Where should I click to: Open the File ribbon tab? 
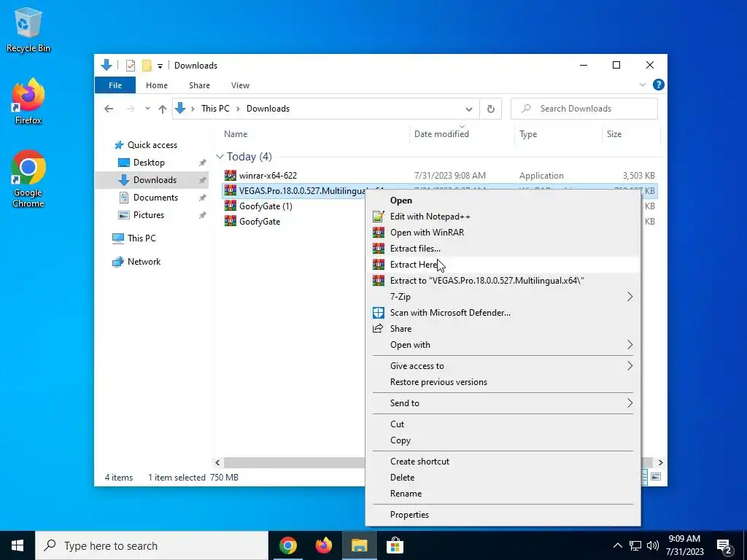pyautogui.click(x=115, y=85)
